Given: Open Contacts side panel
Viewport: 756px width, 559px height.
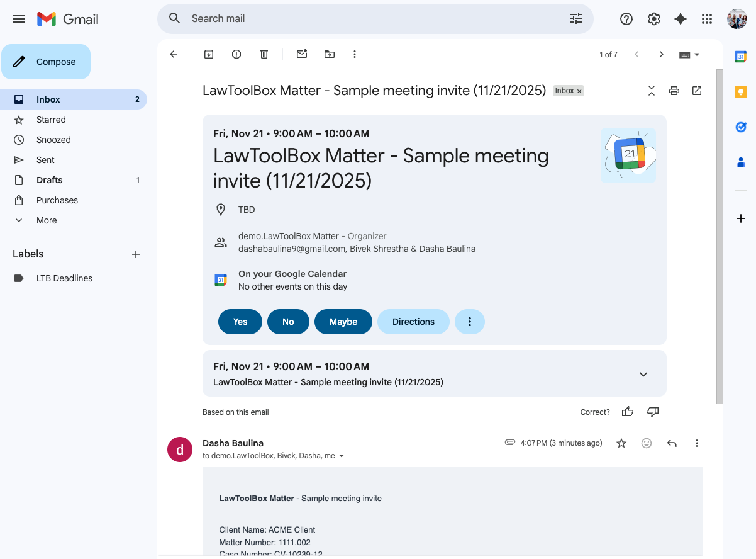Looking at the screenshot, I should [741, 162].
